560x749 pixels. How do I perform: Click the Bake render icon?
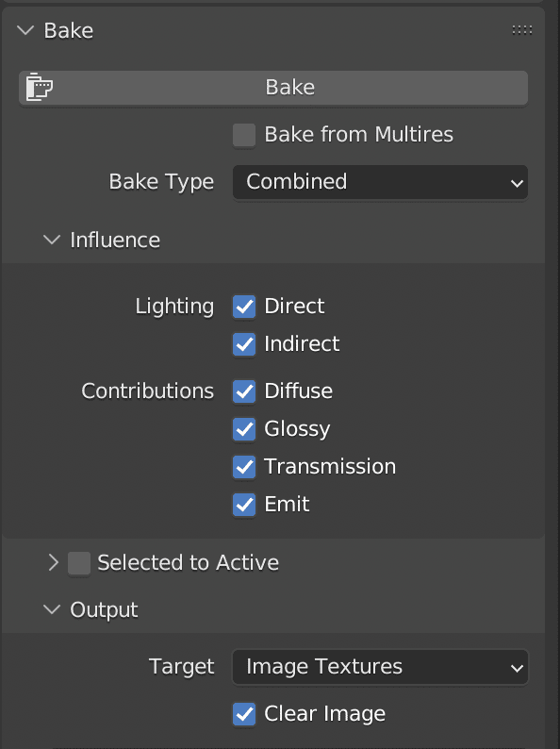click(40, 88)
